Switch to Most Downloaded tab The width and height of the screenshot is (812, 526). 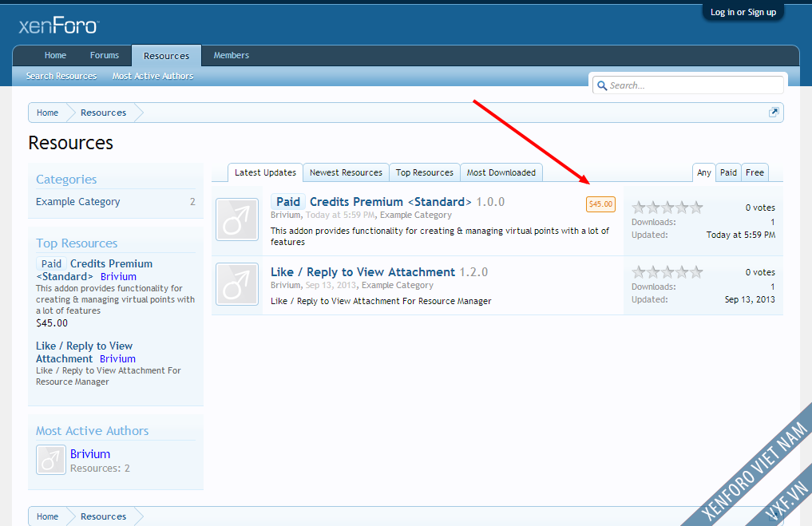pyautogui.click(x=501, y=172)
